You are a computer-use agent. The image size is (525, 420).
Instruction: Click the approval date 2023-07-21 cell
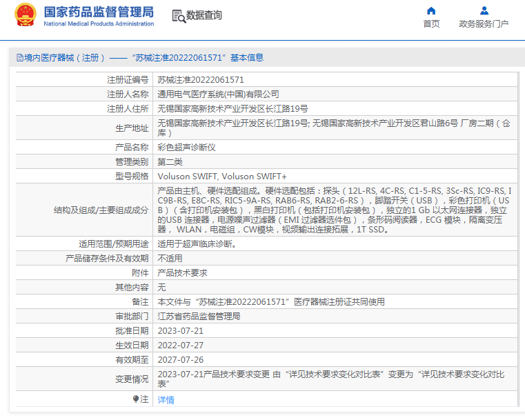(181, 330)
